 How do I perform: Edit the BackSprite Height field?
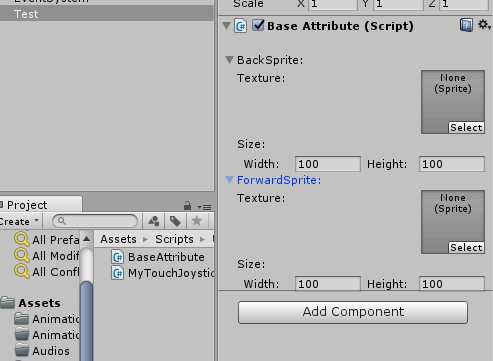pos(452,164)
